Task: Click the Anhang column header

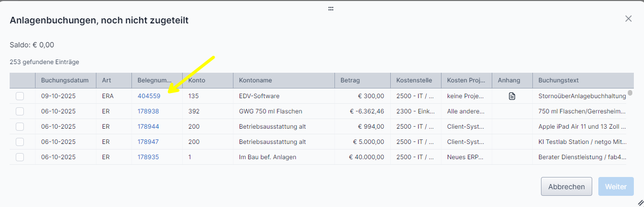Action: coord(509,80)
